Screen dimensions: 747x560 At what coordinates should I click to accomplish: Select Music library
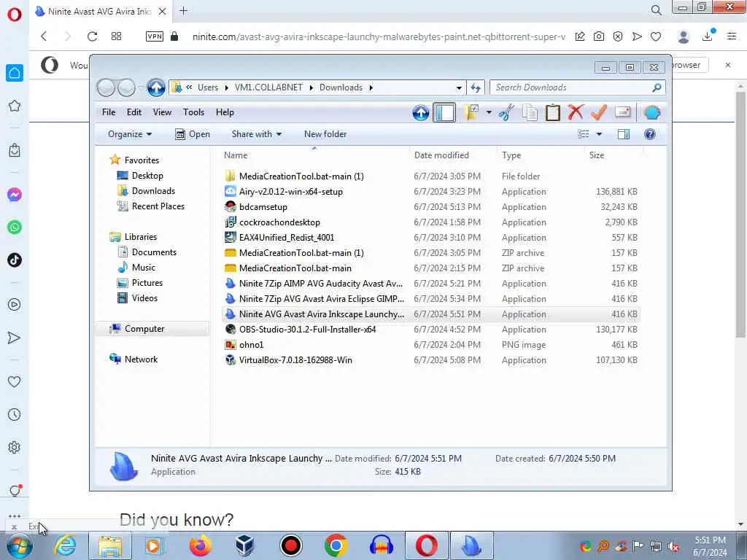tap(144, 268)
